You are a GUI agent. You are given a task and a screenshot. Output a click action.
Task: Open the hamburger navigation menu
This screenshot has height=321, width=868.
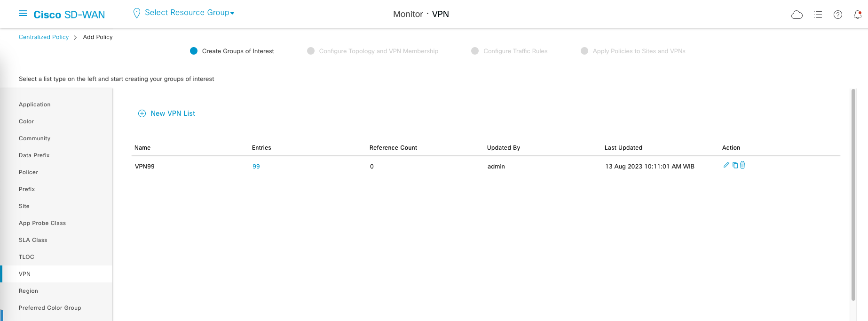pos(23,14)
